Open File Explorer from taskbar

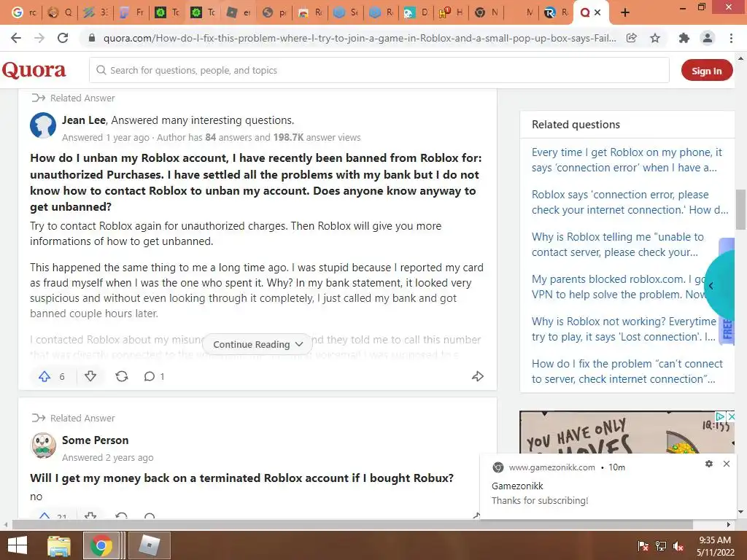[59, 545]
